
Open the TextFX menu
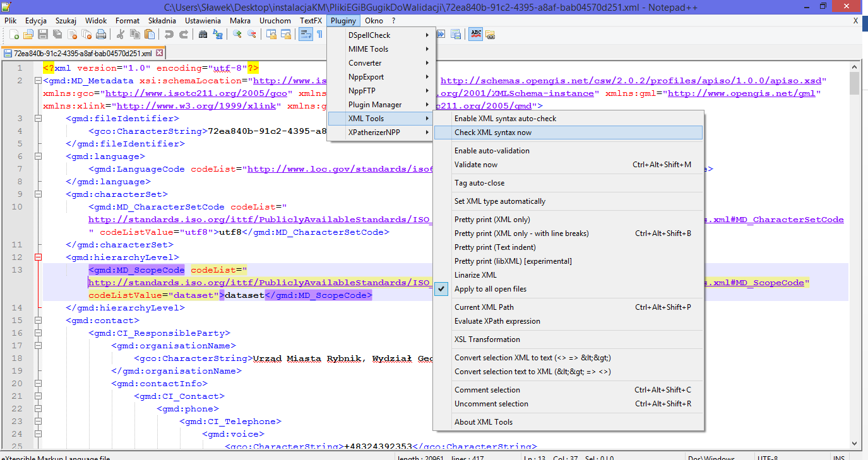pyautogui.click(x=311, y=21)
